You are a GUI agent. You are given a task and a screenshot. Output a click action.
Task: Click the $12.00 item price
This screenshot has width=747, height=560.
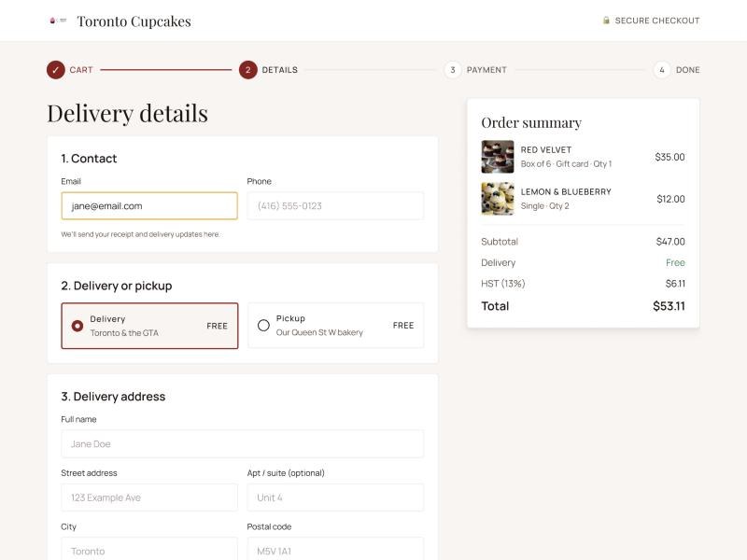pyautogui.click(x=670, y=199)
